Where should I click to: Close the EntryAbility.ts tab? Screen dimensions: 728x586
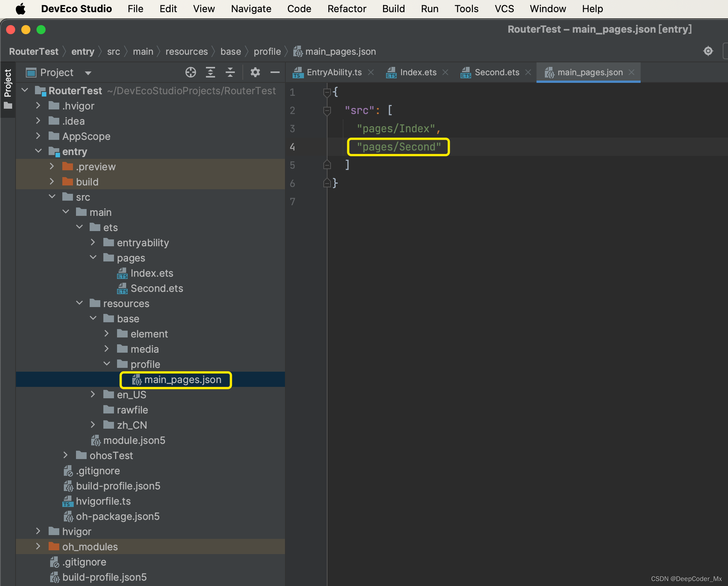click(371, 72)
